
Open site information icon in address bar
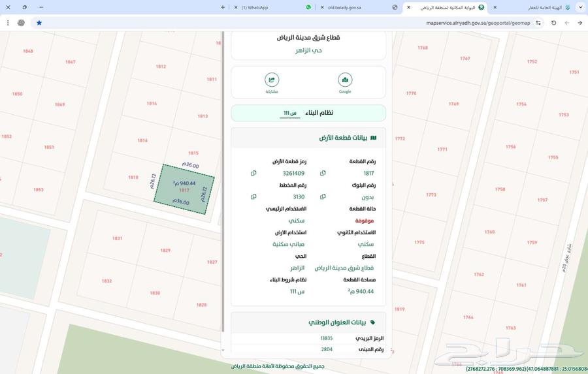click(x=538, y=22)
